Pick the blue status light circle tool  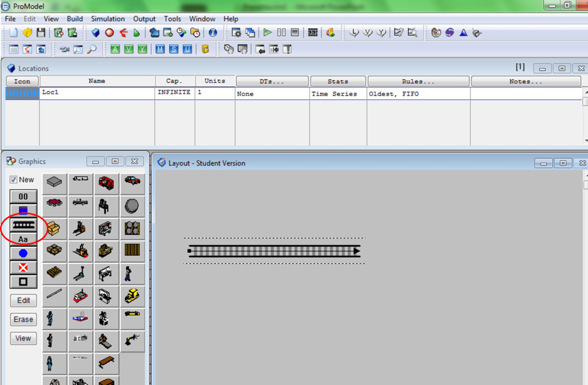tap(23, 253)
